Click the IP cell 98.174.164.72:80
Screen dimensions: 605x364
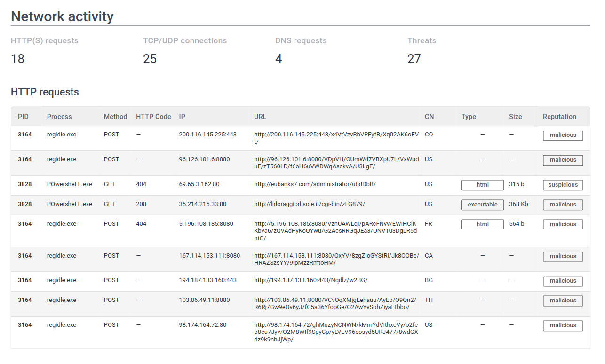(203, 325)
